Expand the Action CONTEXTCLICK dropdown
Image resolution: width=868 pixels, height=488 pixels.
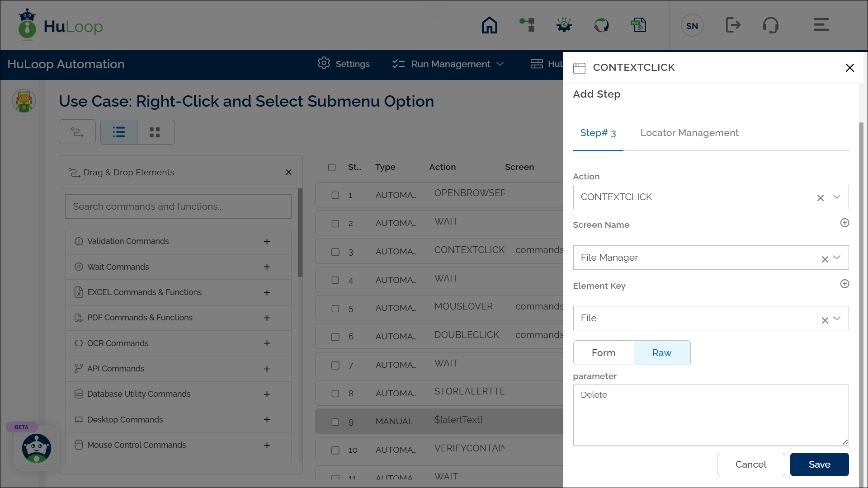coord(837,197)
